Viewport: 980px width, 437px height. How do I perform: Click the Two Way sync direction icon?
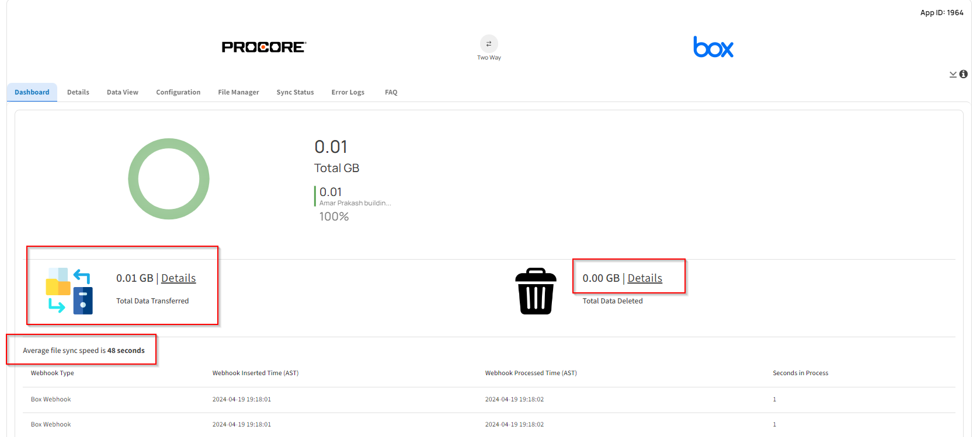click(x=489, y=44)
